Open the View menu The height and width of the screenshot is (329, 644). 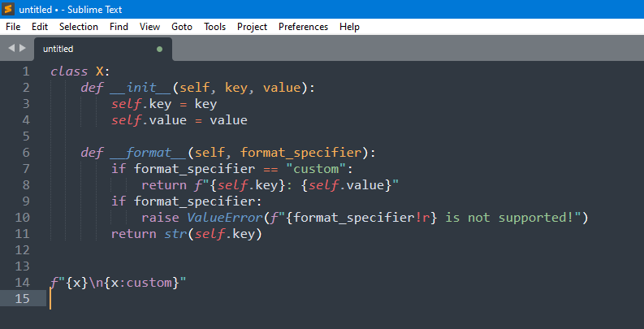point(149,27)
